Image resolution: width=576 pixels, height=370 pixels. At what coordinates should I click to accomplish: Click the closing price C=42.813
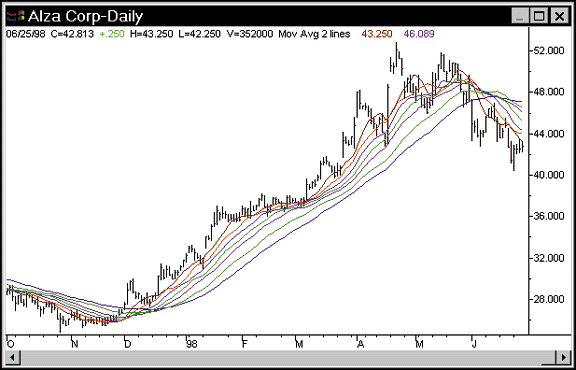tap(72, 34)
